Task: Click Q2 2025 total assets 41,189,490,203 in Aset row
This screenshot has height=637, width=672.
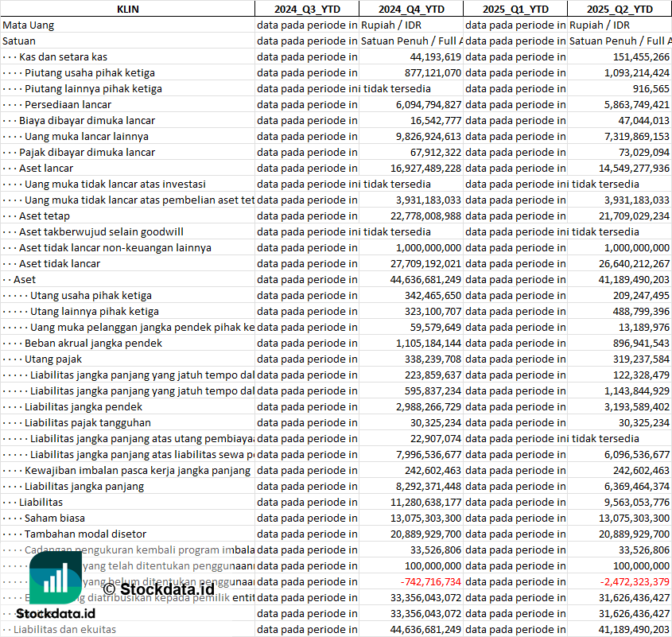Action: tap(635, 279)
